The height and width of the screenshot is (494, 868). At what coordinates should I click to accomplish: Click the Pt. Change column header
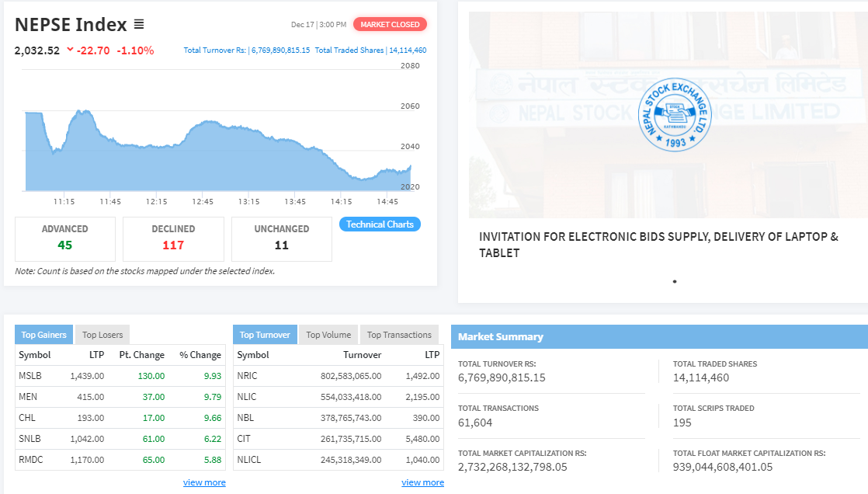click(142, 355)
